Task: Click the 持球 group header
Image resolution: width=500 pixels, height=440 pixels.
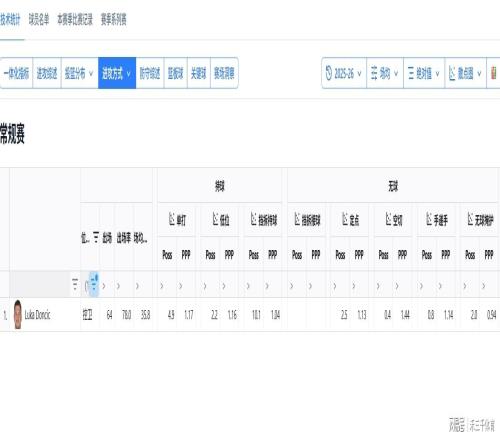Action: pyautogui.click(x=220, y=186)
